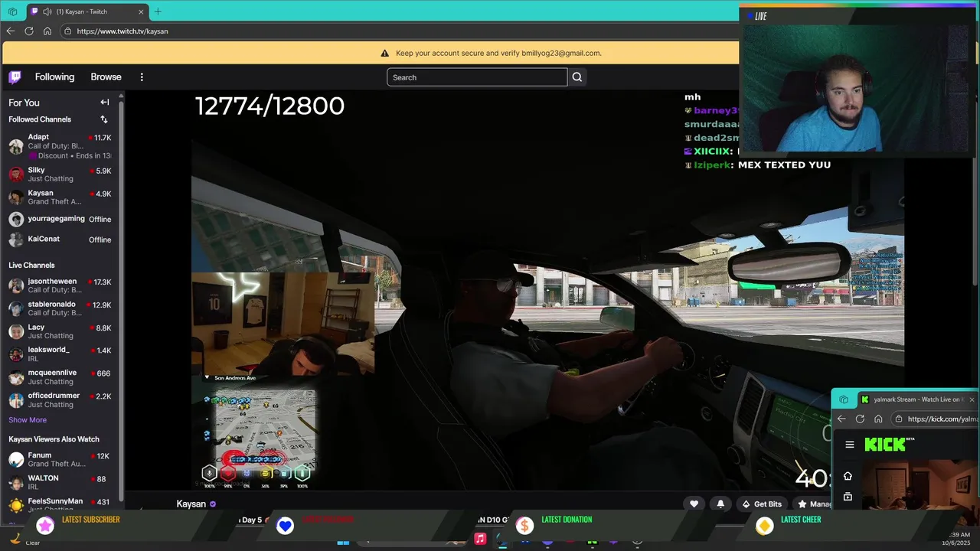Expand live channels with Show More
The height and width of the screenshot is (551, 980).
pyautogui.click(x=28, y=420)
